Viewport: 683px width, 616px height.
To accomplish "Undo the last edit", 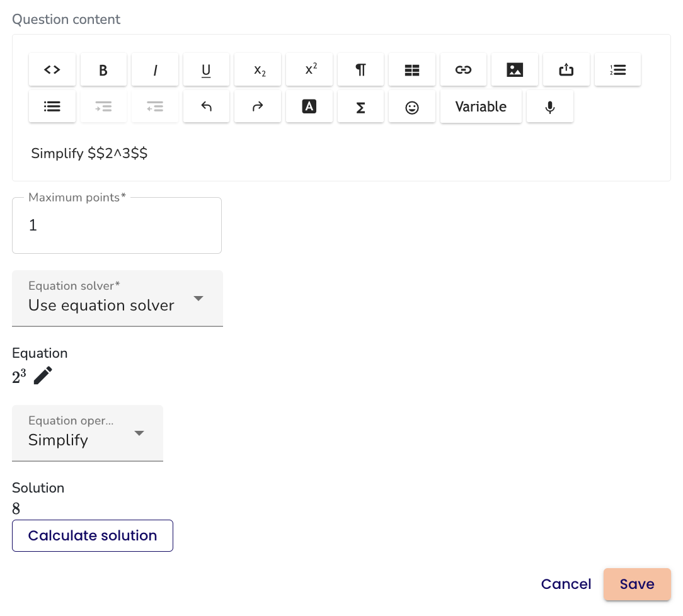I will coord(206,107).
